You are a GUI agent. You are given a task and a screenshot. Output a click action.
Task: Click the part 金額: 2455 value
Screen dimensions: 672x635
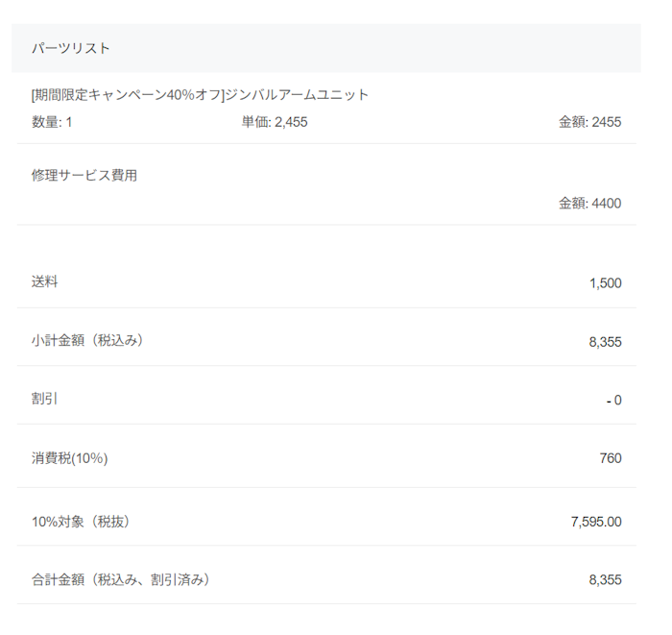pyautogui.click(x=589, y=122)
